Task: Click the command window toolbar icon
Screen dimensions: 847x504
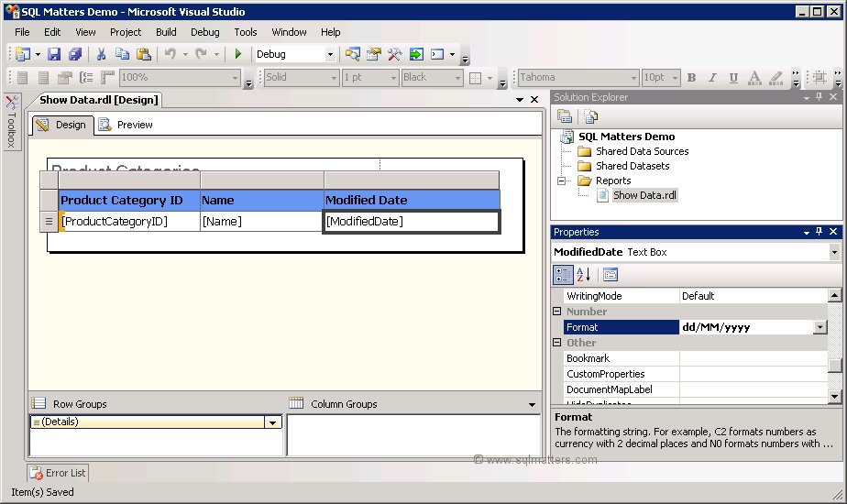Action: 437,54
